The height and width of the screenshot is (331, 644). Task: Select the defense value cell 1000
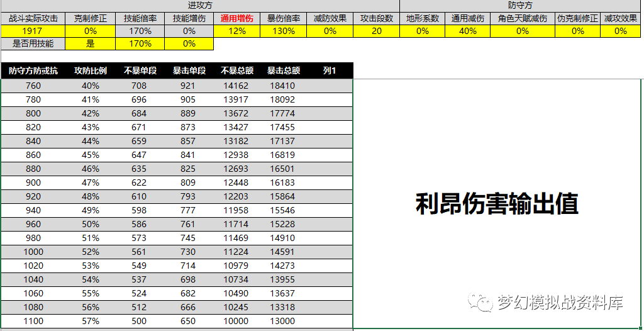pyautogui.click(x=33, y=252)
